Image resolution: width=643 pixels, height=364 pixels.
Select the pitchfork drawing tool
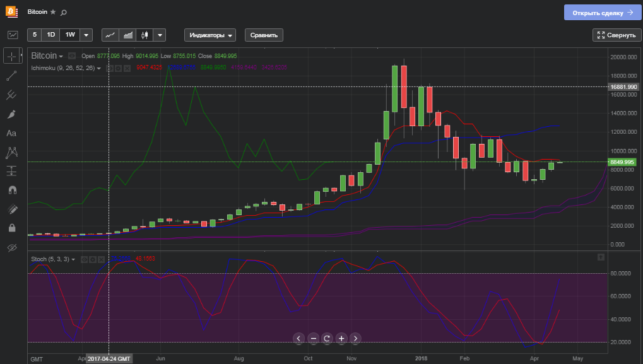[x=11, y=95]
